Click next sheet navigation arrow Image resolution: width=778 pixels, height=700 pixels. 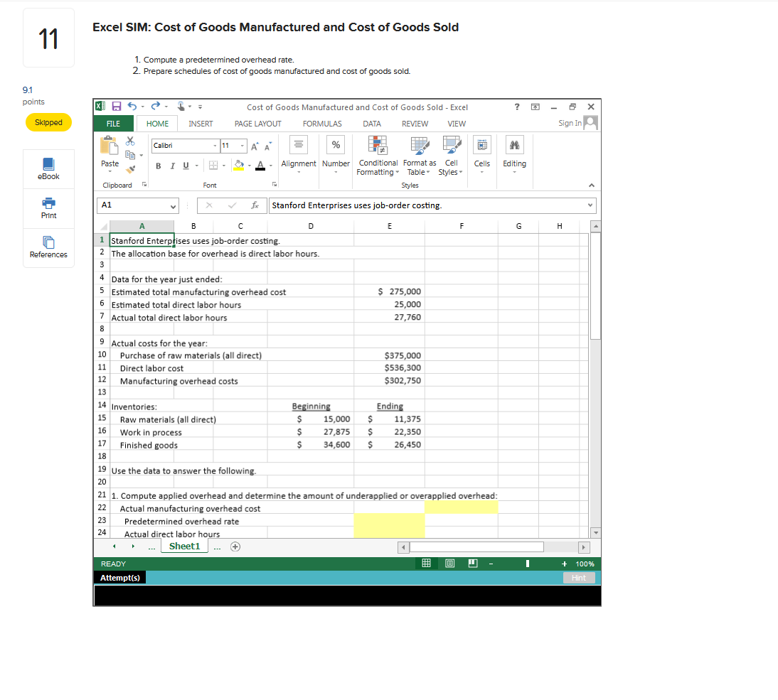pyautogui.click(x=133, y=546)
